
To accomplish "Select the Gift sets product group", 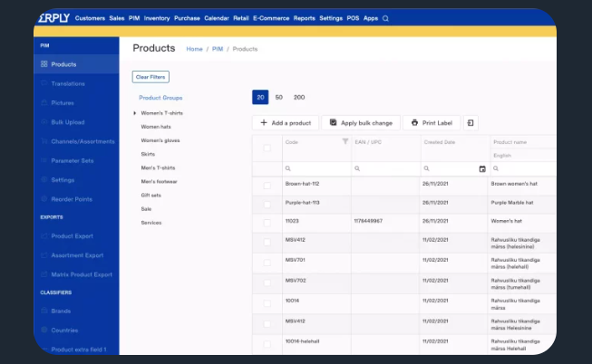I will [x=151, y=195].
